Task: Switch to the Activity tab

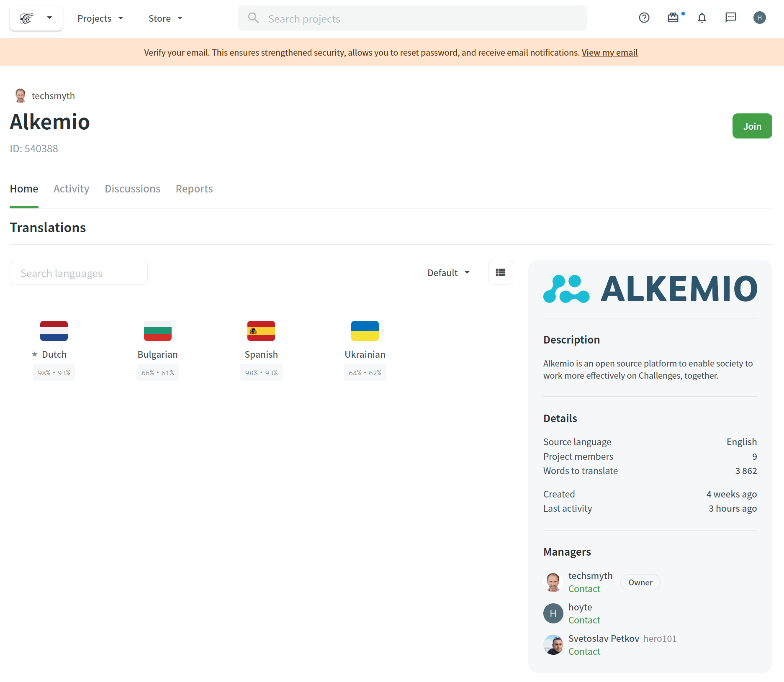Action: (71, 189)
